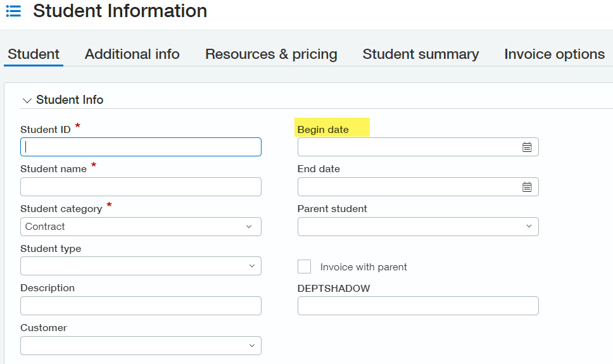Switch to the Additional info tab
This screenshot has height=364, width=613.
[x=132, y=54]
